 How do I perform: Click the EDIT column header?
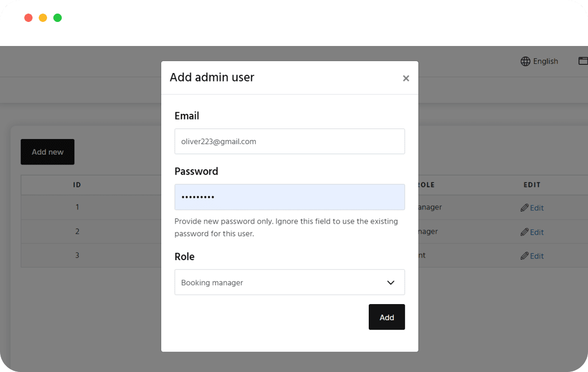(x=532, y=184)
